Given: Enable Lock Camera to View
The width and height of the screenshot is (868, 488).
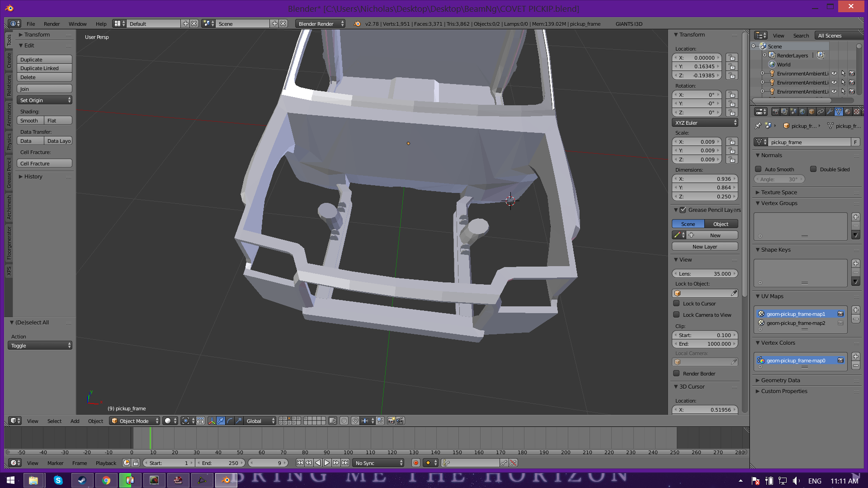Looking at the screenshot, I should 676,315.
